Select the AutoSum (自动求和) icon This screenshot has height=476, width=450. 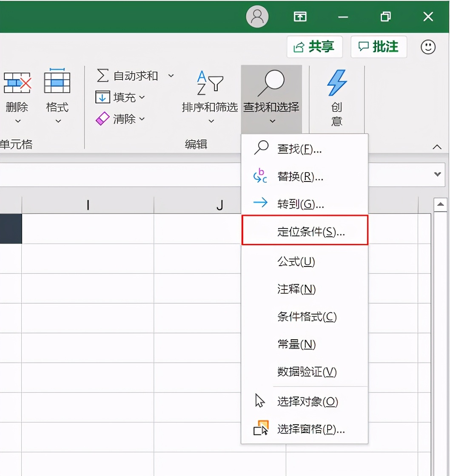[x=103, y=75]
